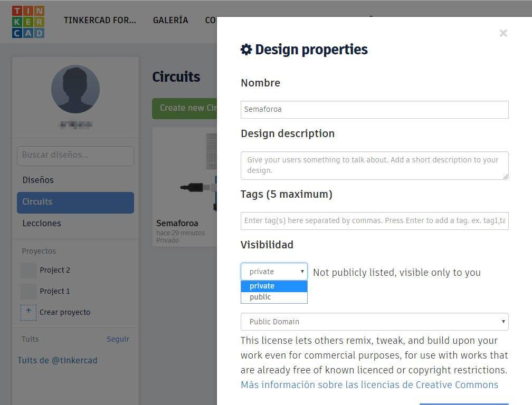Open Creative Commons license info link
532x405 pixels.
369,385
